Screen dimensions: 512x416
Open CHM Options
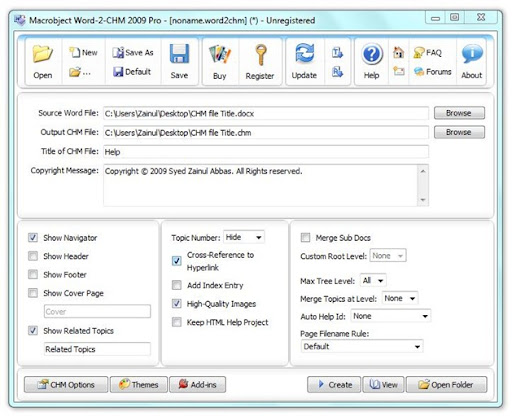tap(66, 385)
